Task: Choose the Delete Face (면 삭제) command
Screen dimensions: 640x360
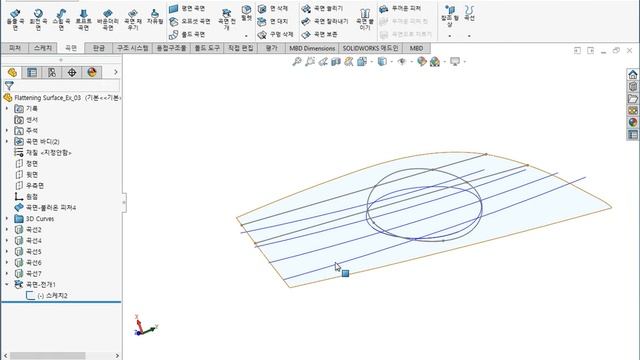Action: click(x=273, y=8)
